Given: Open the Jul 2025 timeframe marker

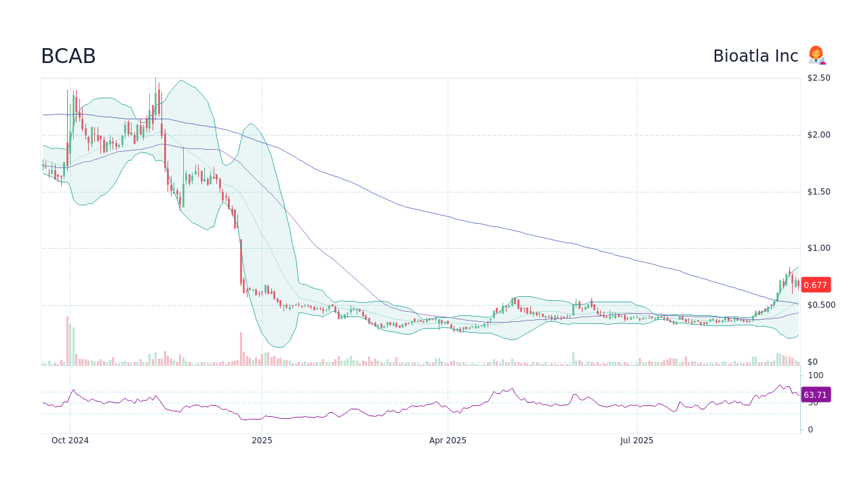Looking at the screenshot, I should pyautogui.click(x=636, y=440).
